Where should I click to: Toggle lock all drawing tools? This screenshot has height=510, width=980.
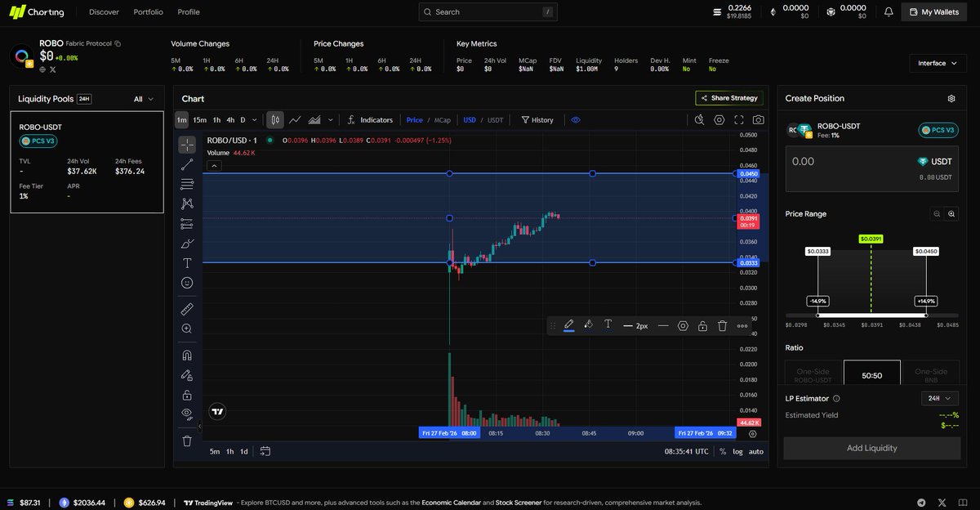coord(187,395)
